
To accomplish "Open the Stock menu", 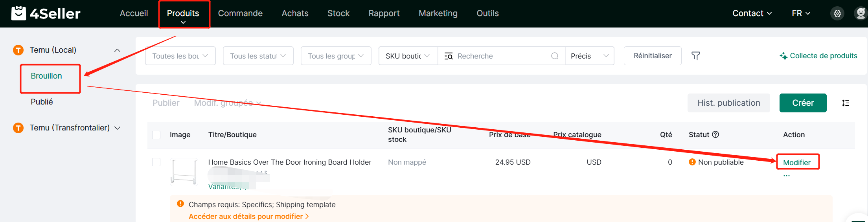I will point(338,13).
